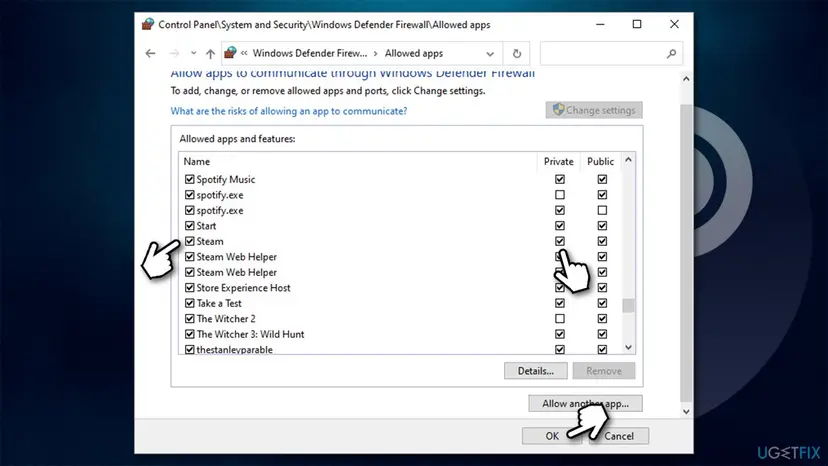Click the window scrollbar up arrow
Screen dimensions: 828x466
tap(686, 79)
